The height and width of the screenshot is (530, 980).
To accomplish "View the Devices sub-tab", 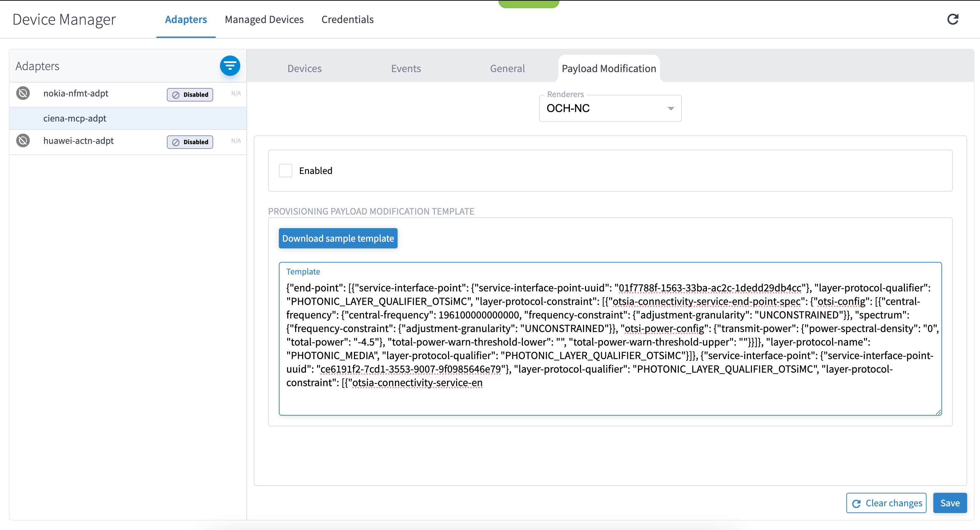I will click(x=304, y=68).
